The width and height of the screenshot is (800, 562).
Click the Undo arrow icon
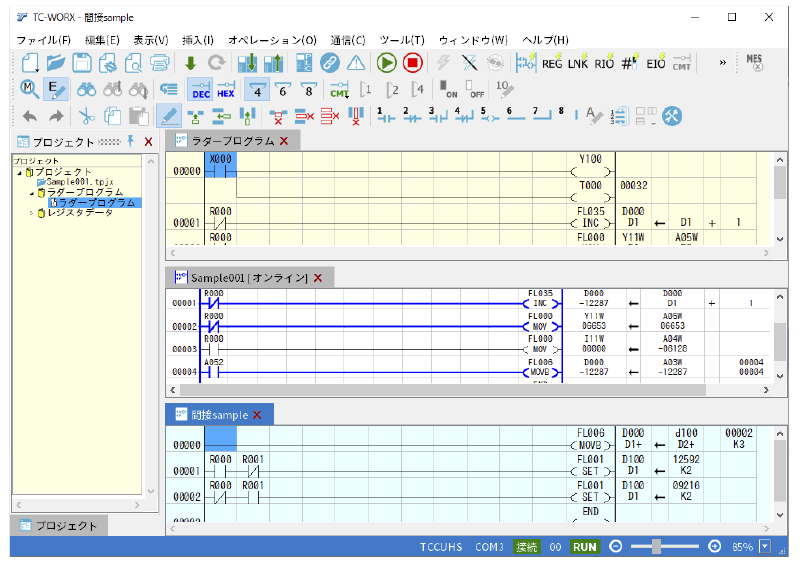tap(30, 116)
